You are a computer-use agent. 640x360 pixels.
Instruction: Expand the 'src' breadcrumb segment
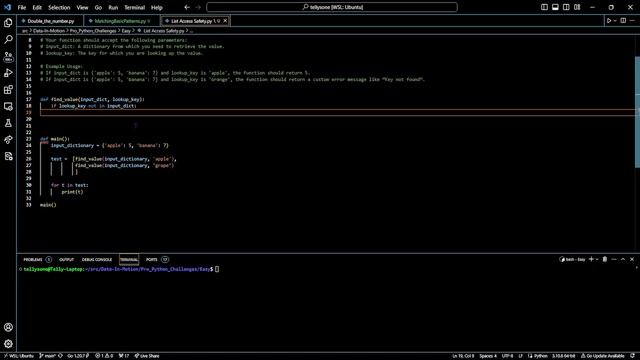(25, 31)
